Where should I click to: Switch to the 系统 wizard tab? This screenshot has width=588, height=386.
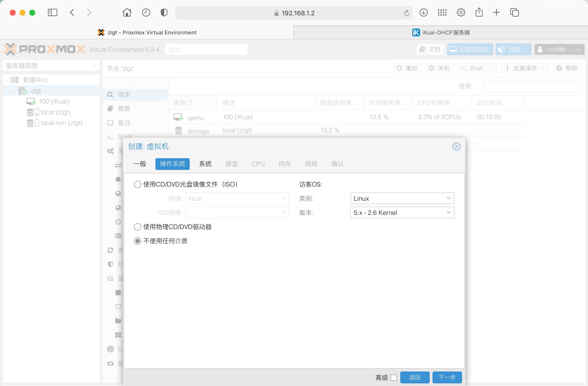(x=205, y=164)
